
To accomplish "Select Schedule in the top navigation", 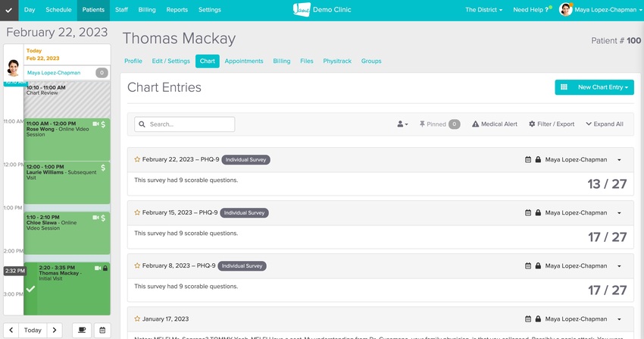I will (58, 10).
